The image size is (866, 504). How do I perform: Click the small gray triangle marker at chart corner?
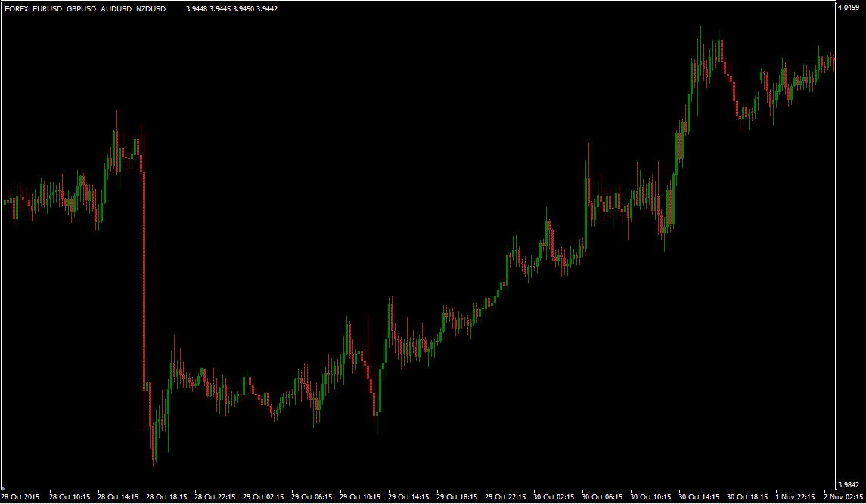pos(3,488)
